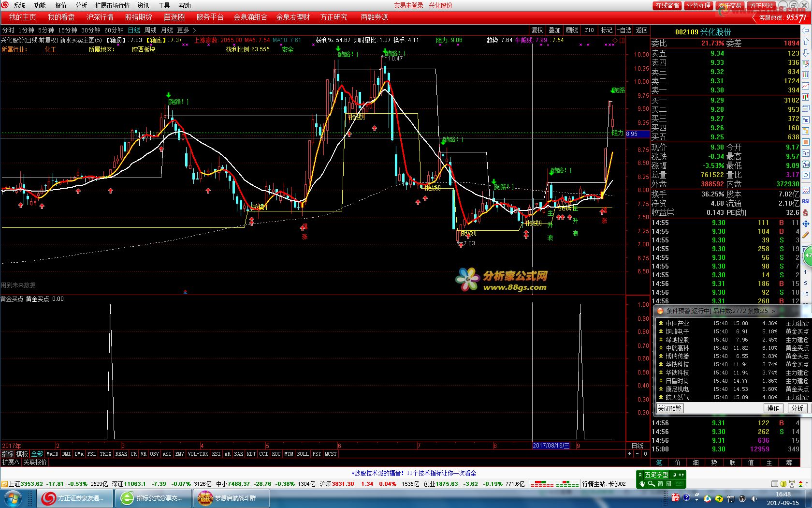
Task: Click 返回 button
Action: point(641,30)
